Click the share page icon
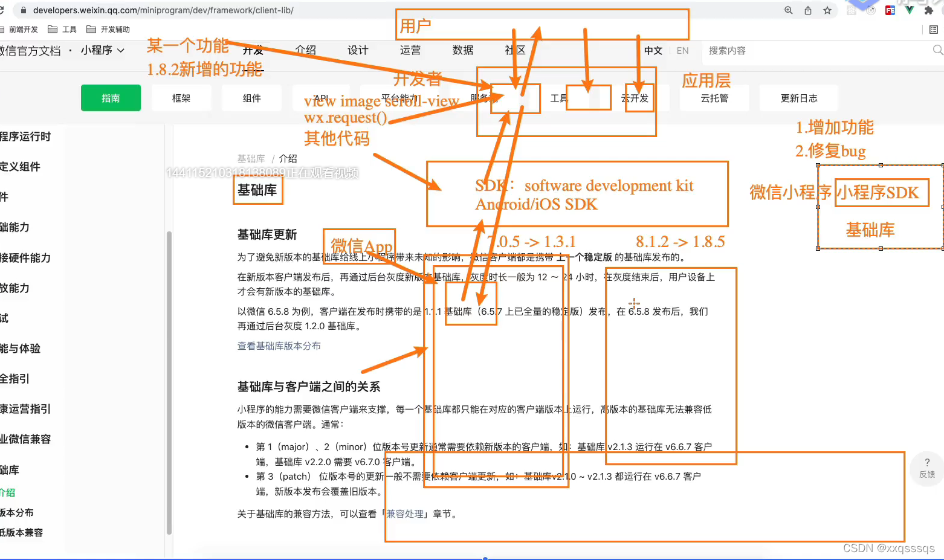 pyautogui.click(x=808, y=10)
